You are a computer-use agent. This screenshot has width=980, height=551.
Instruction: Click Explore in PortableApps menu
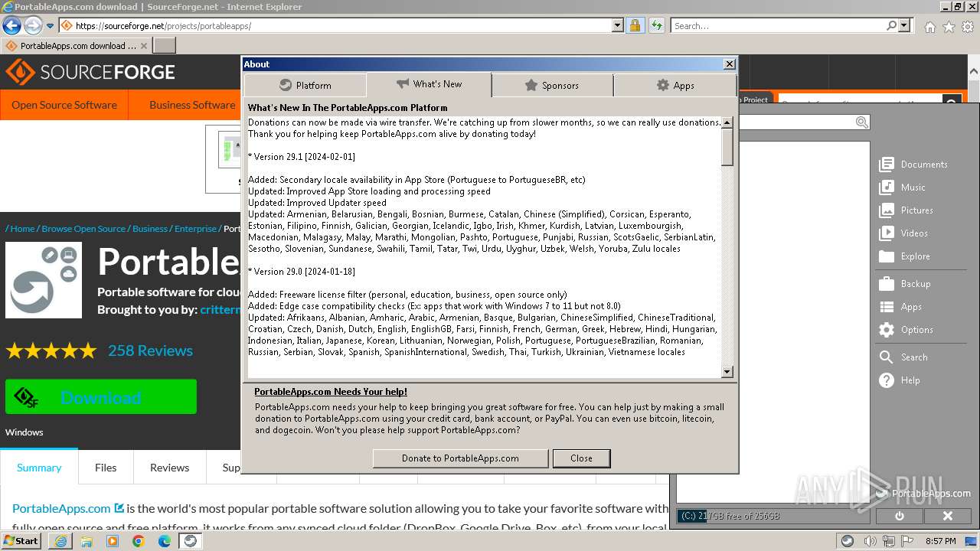tap(905, 256)
